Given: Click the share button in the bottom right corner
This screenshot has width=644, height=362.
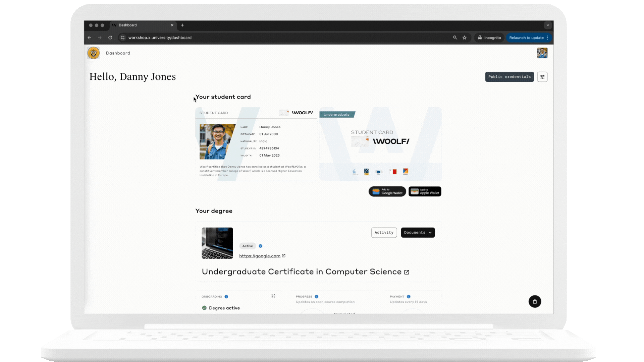Looking at the screenshot, I should [x=535, y=301].
